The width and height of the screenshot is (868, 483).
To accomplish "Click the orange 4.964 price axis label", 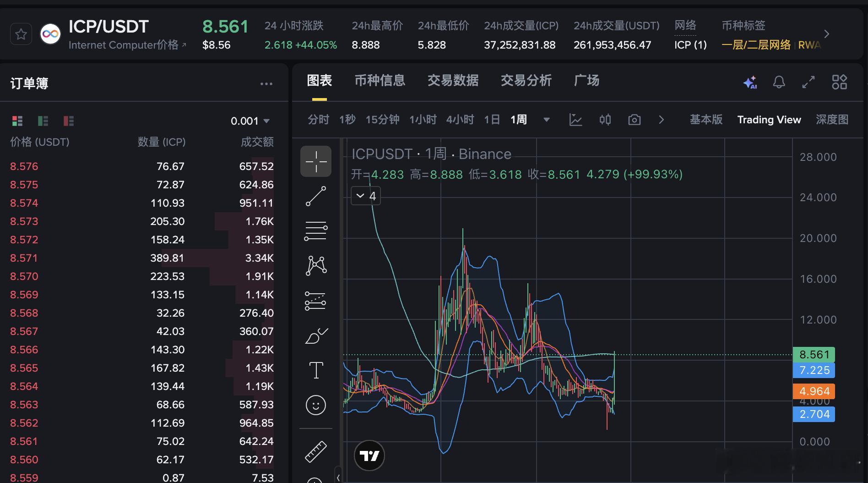I will (x=814, y=391).
